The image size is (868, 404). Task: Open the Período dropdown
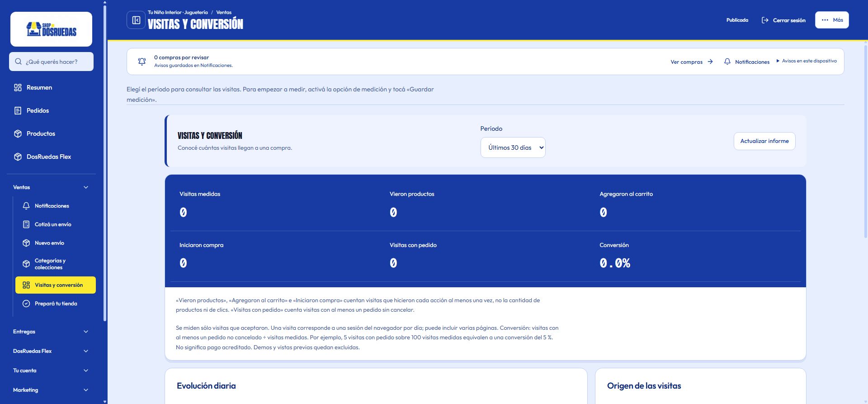[513, 147]
